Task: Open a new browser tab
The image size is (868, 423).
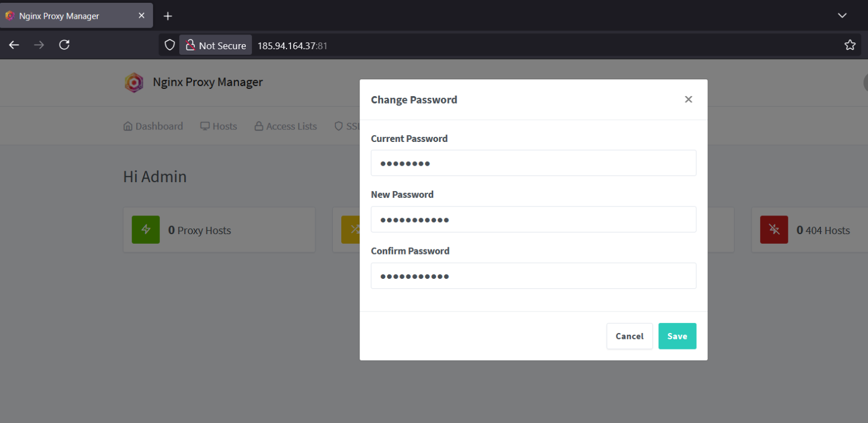Action: coord(167,16)
